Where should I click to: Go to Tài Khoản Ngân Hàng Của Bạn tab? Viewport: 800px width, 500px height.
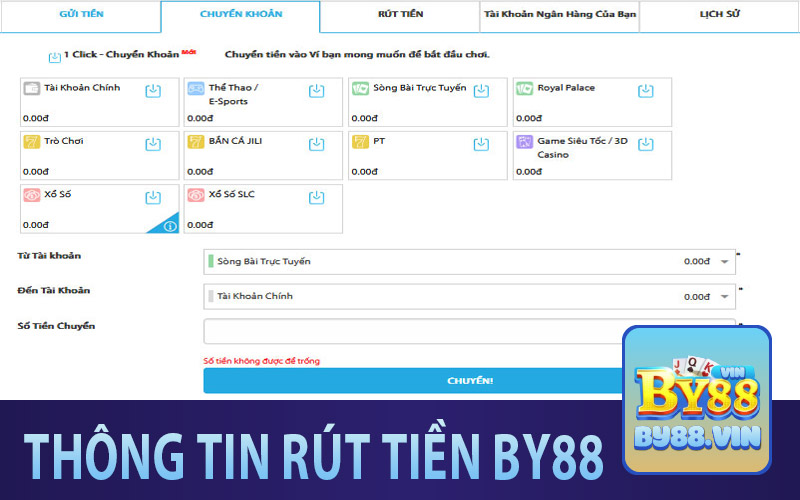pos(560,15)
